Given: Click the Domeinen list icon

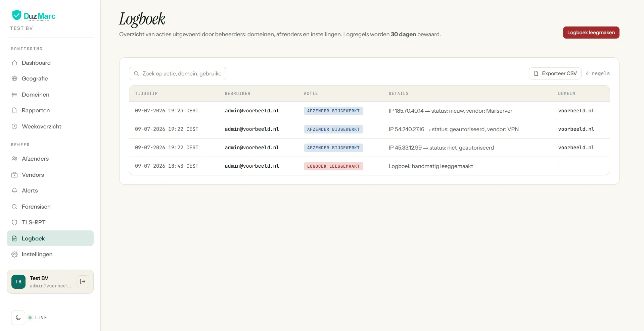Looking at the screenshot, I should coord(14,95).
